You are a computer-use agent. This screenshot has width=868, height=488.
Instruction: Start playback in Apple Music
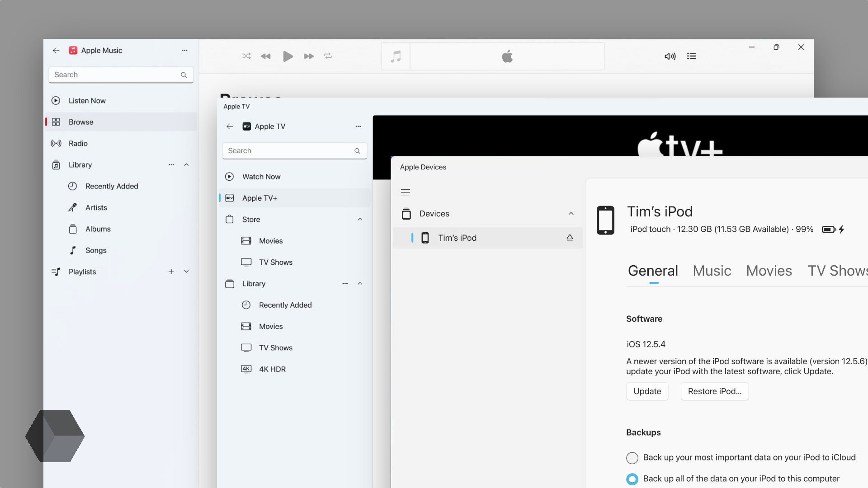point(288,56)
